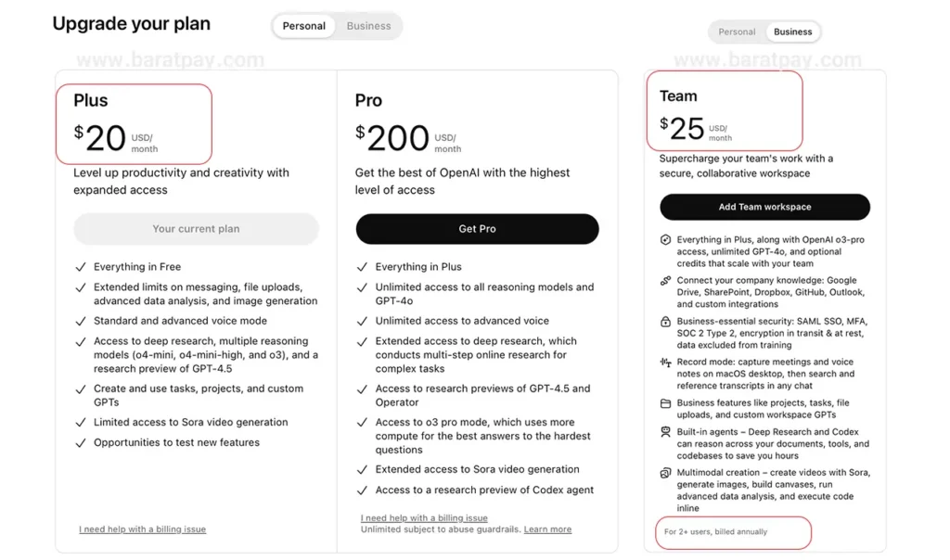Click the image icon beside Multimodal creation
This screenshot has width=950, height=560.
pos(665,473)
